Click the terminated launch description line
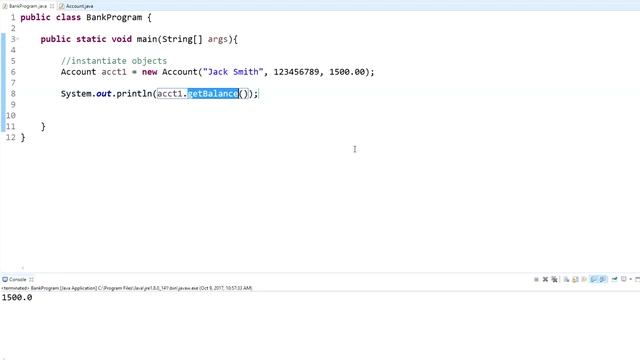The image size is (640, 360). click(127, 288)
